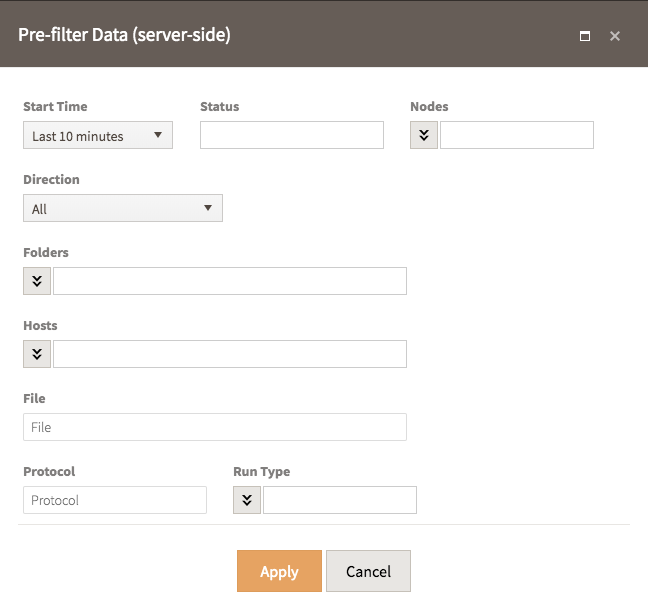This screenshot has width=648, height=602.
Task: Open the Start Time dropdown
Action: 98,135
